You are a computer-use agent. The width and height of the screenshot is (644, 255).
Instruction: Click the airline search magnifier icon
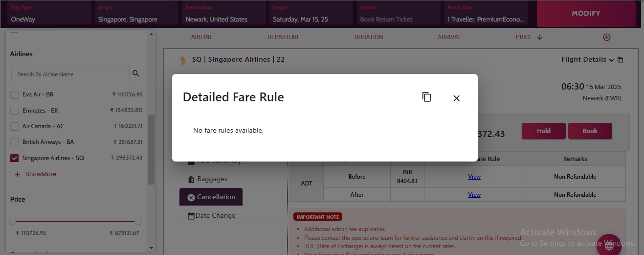[x=136, y=74]
